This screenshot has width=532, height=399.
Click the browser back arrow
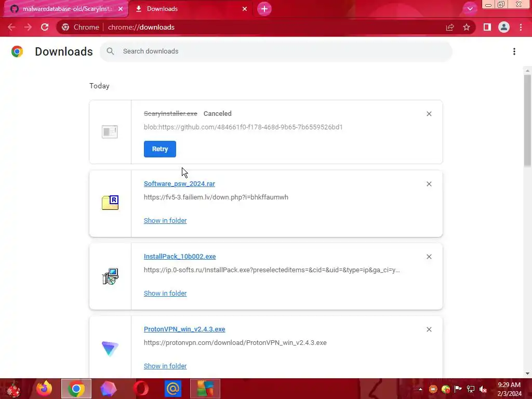[x=11, y=27]
